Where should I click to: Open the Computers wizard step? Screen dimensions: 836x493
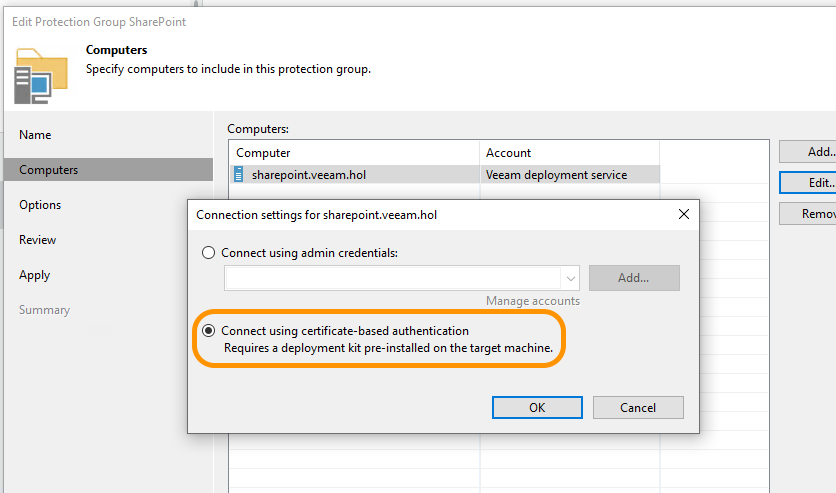48,170
